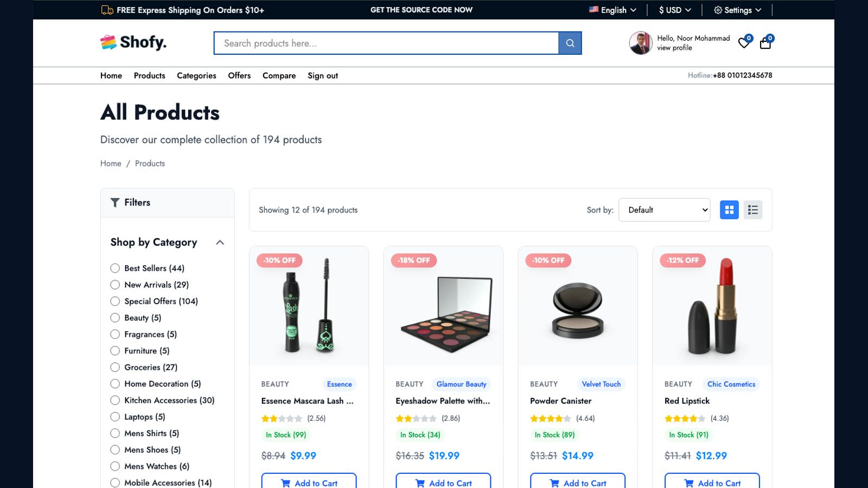Click the Glamour Beauty brand tag

tap(462, 384)
